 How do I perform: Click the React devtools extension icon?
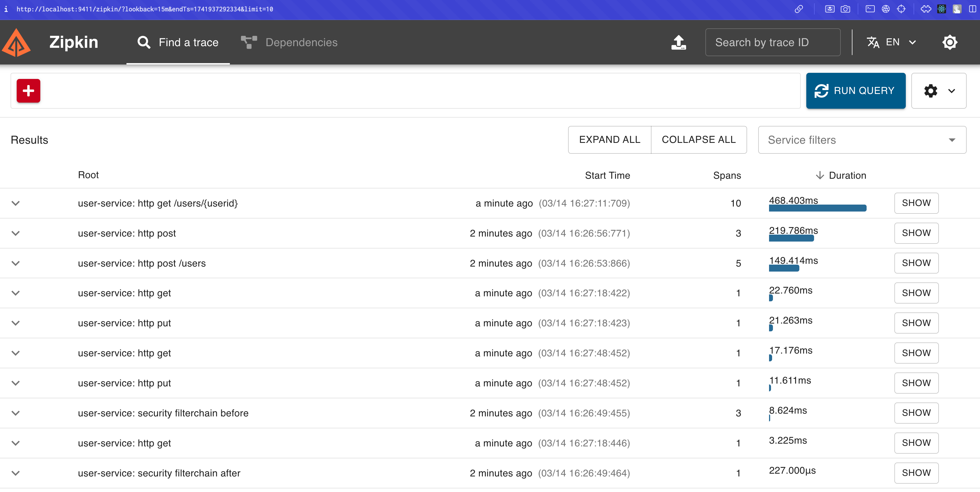(x=942, y=9)
